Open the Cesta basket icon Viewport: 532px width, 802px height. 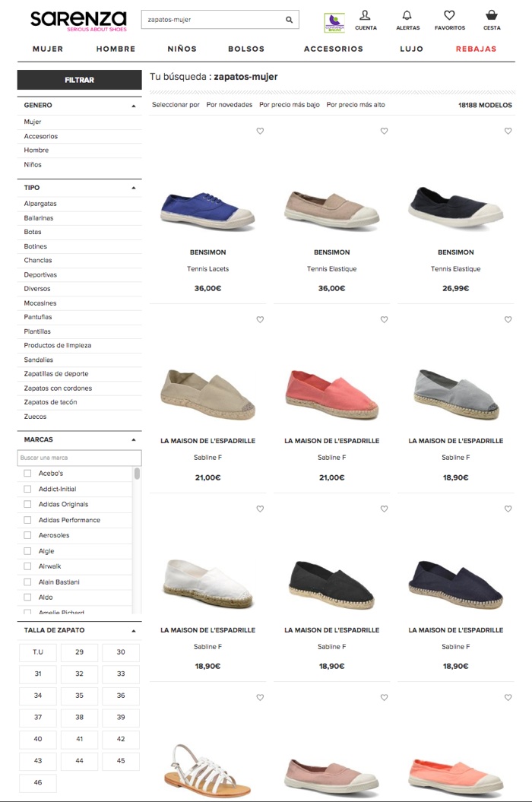(x=492, y=20)
